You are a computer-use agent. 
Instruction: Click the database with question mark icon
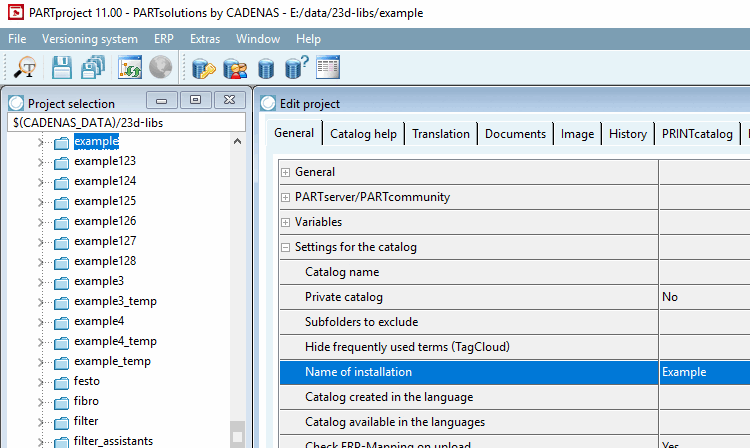coord(297,67)
